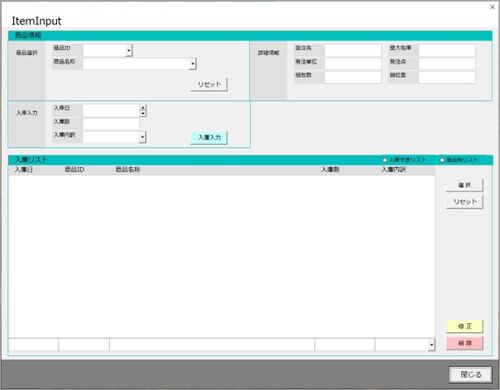The width and height of the screenshot is (500, 390).
Task: Open the 入庫内訳 dropdown in the entry section
Action: (143, 137)
